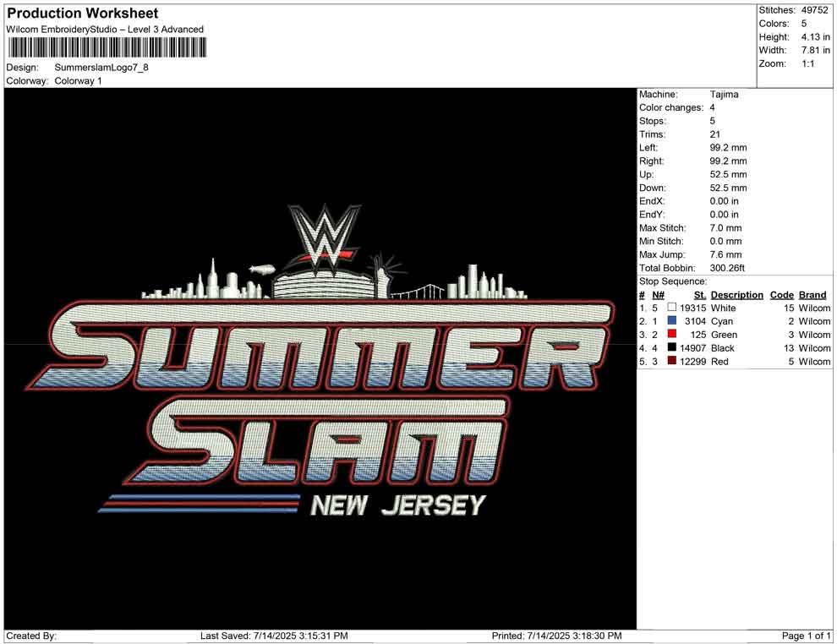Click the design name 'SummerslamLogo7_8'
The width and height of the screenshot is (837, 644).
point(101,68)
